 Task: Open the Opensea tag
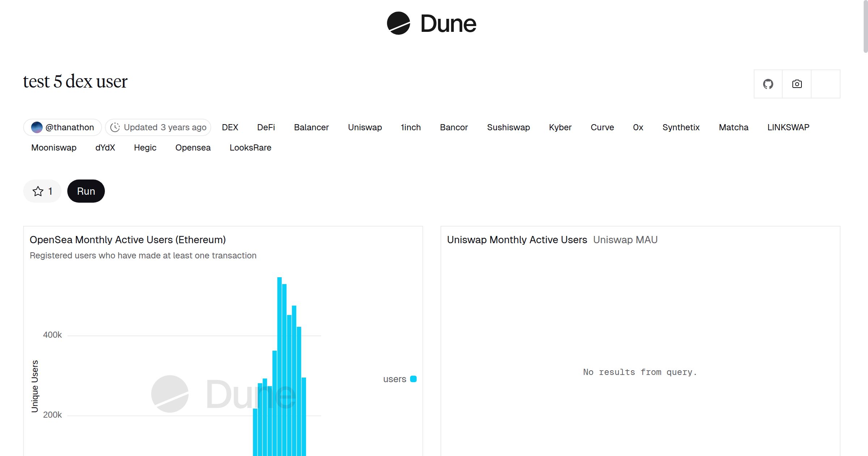[x=193, y=148]
